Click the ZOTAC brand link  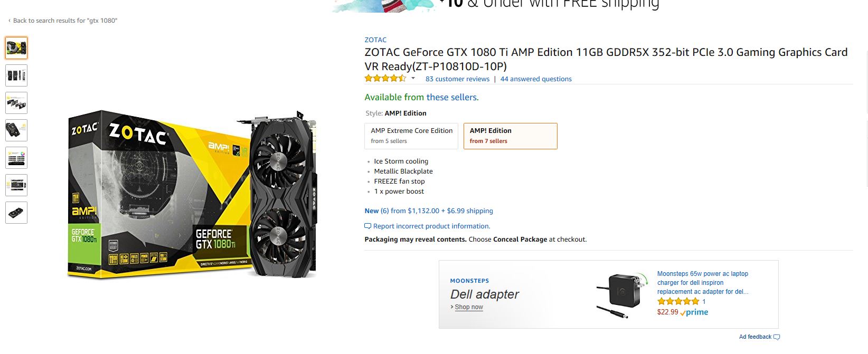pos(375,40)
